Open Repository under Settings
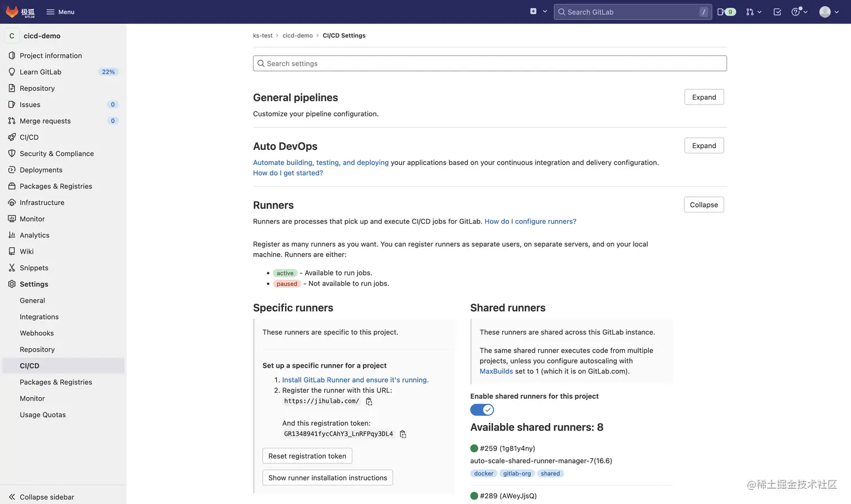 pyautogui.click(x=37, y=349)
